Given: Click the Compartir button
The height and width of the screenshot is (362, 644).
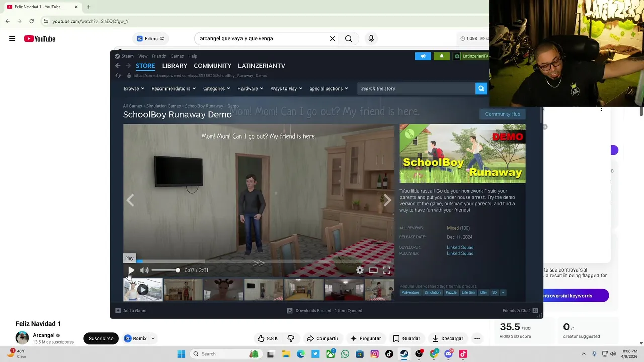Looking at the screenshot, I should (x=322, y=338).
